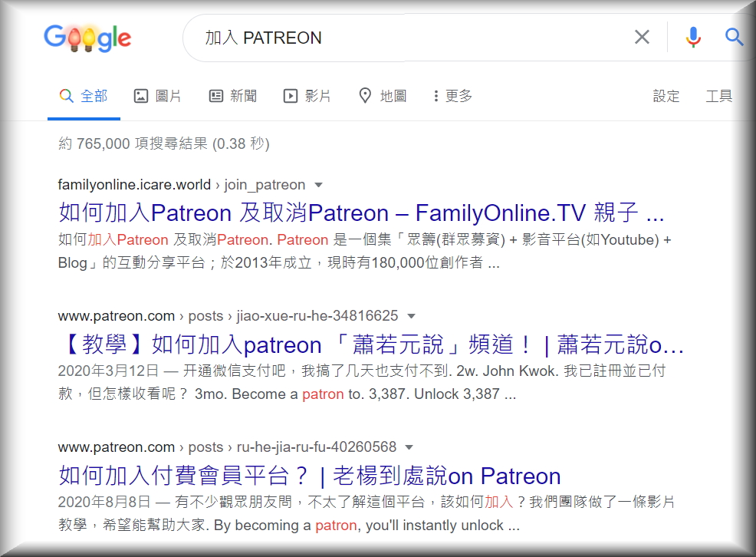756x557 pixels.
Task: Expand dropdown arrow next to ru-he-jia-ru-fu-40260568 URL
Action: click(x=409, y=447)
